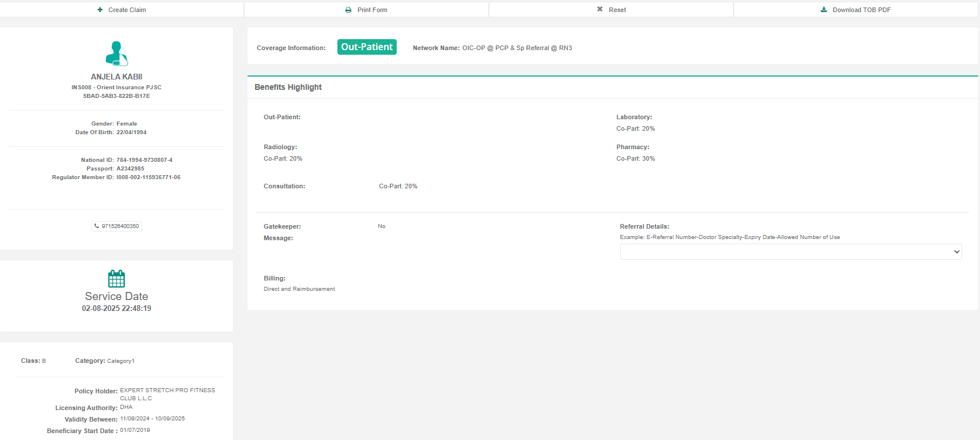Click the Referral Details dropdown arrow
The image size is (980, 440).
pos(956,252)
